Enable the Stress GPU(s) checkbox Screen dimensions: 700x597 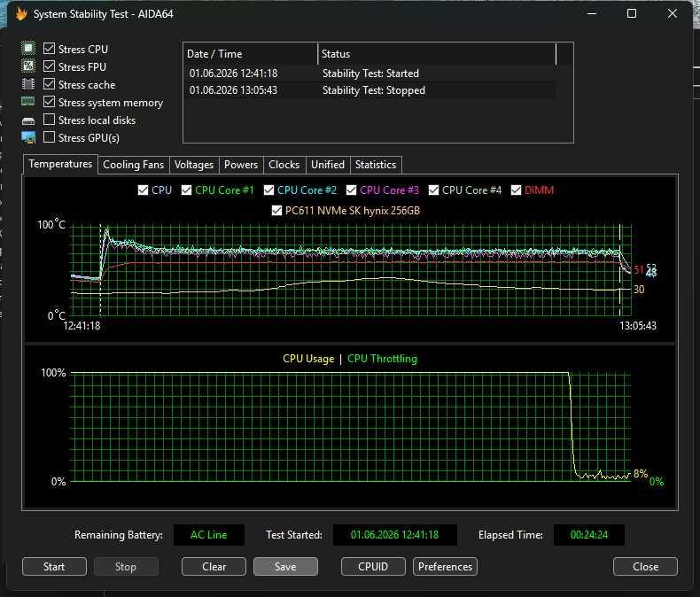point(49,137)
